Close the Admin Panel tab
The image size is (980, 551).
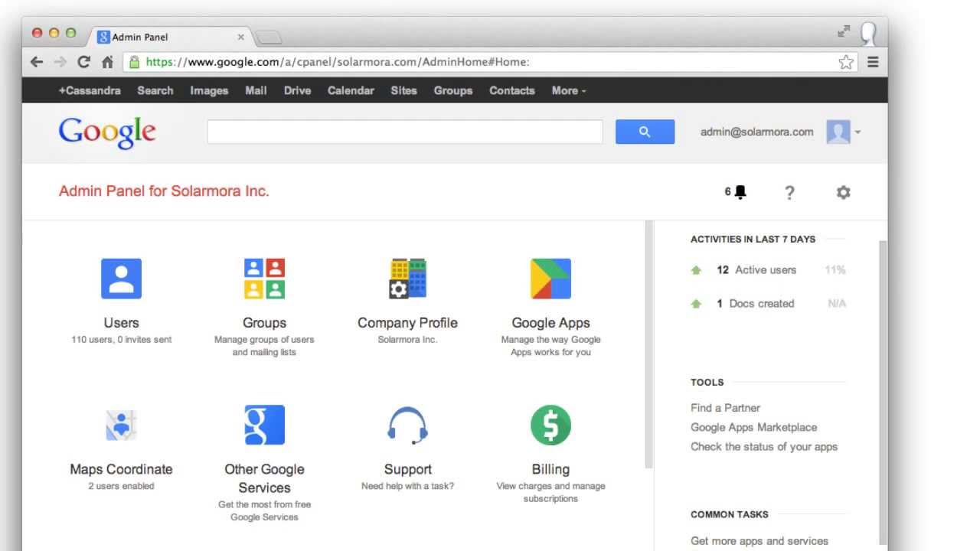tap(240, 37)
